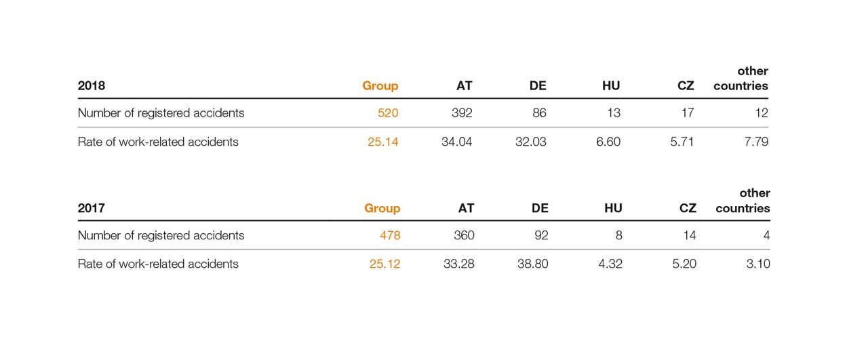
Task: Click 'Rate of work-related accidents' label for 2017
Action: pyautogui.click(x=158, y=264)
